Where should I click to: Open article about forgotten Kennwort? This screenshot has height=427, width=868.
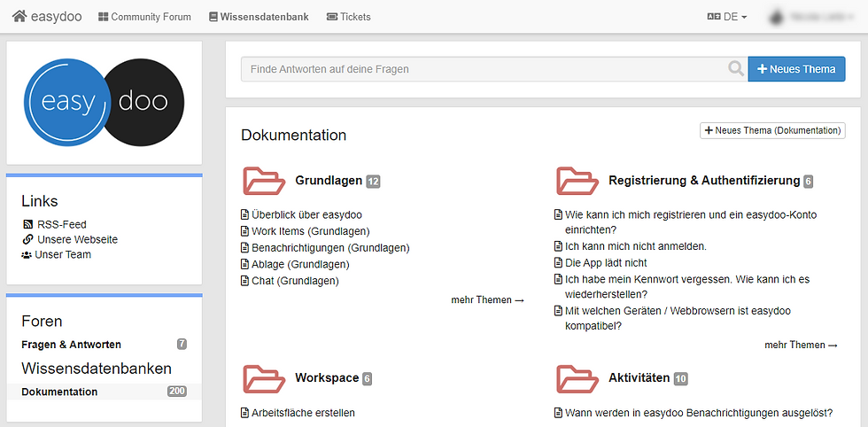coord(687,286)
